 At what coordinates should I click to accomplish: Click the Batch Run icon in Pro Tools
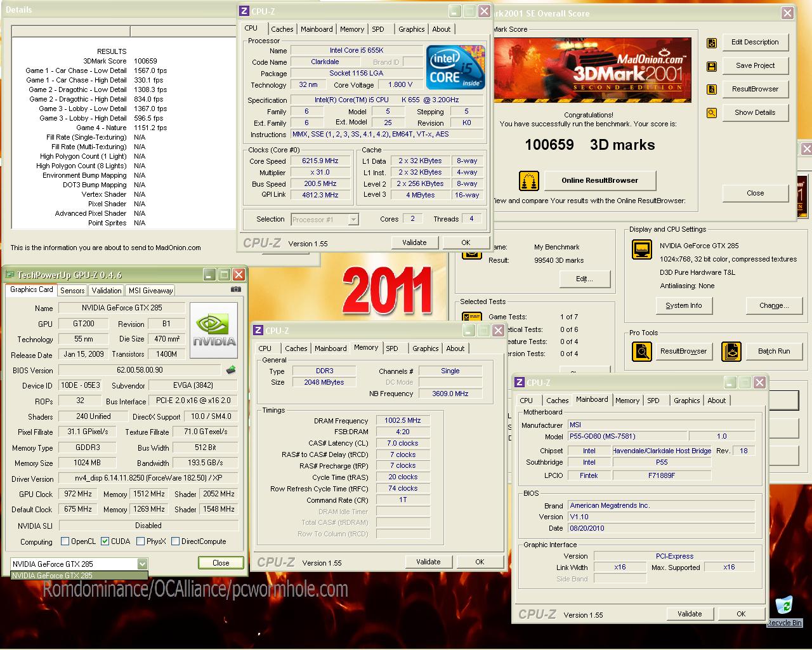click(731, 351)
